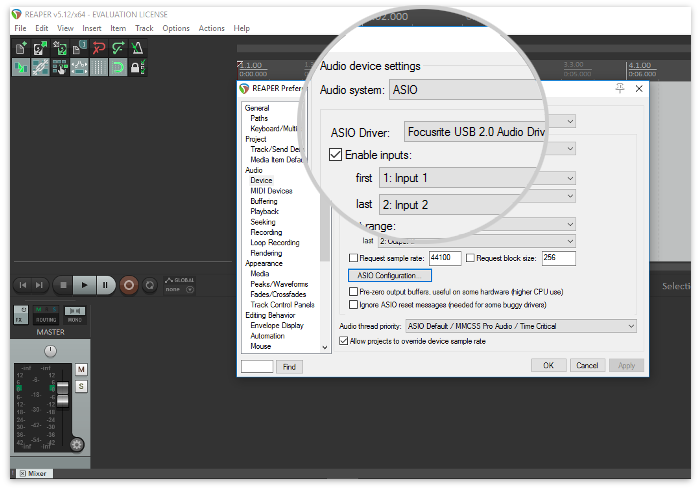Click the Stop button in the transport
This screenshot has height=491, width=700.
point(63,285)
